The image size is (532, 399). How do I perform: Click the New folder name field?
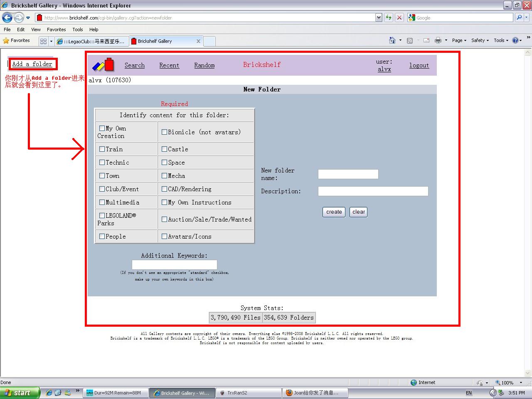(x=348, y=174)
